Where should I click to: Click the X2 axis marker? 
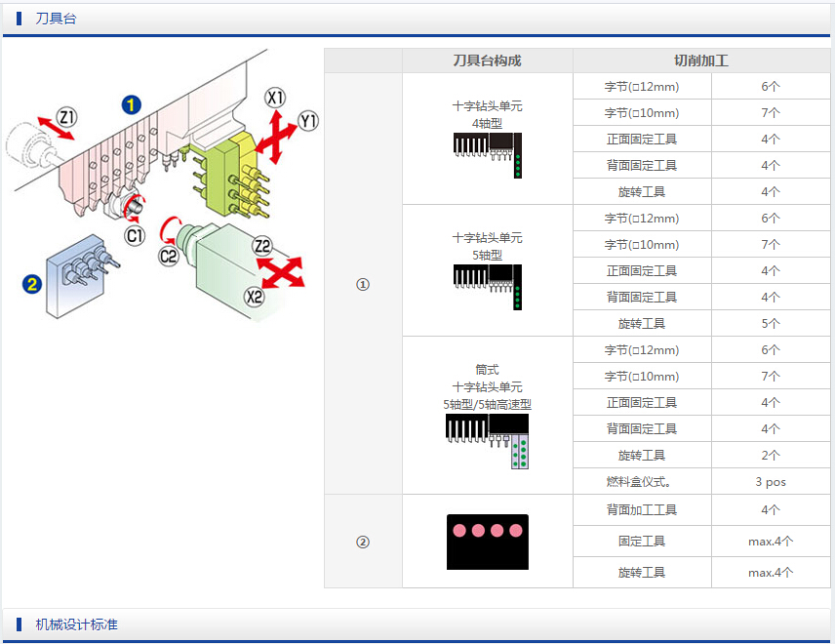[x=255, y=297]
